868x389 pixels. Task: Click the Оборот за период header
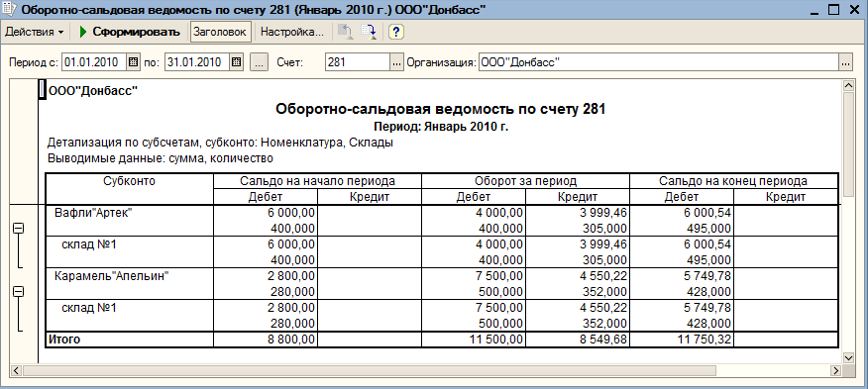(526, 181)
